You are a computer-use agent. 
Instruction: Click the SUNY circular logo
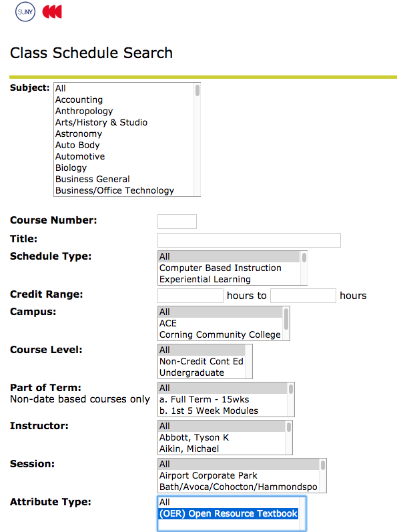tap(25, 11)
